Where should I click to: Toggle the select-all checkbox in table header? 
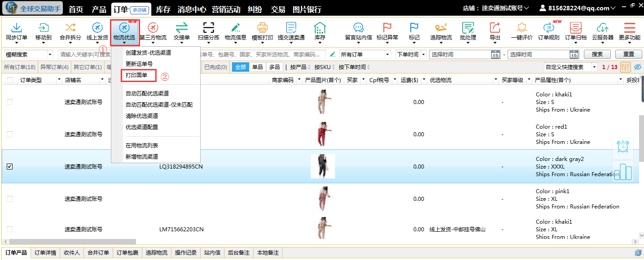click(10, 80)
